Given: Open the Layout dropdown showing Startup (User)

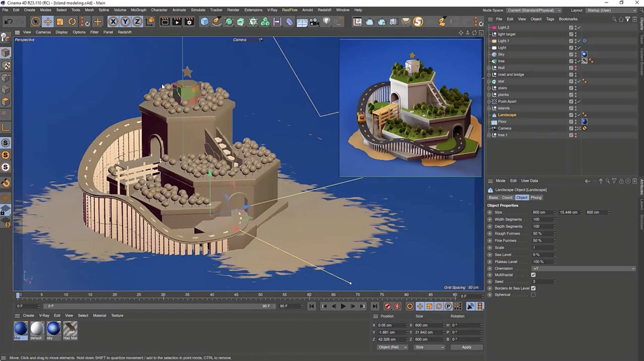Looking at the screenshot, I should point(611,10).
